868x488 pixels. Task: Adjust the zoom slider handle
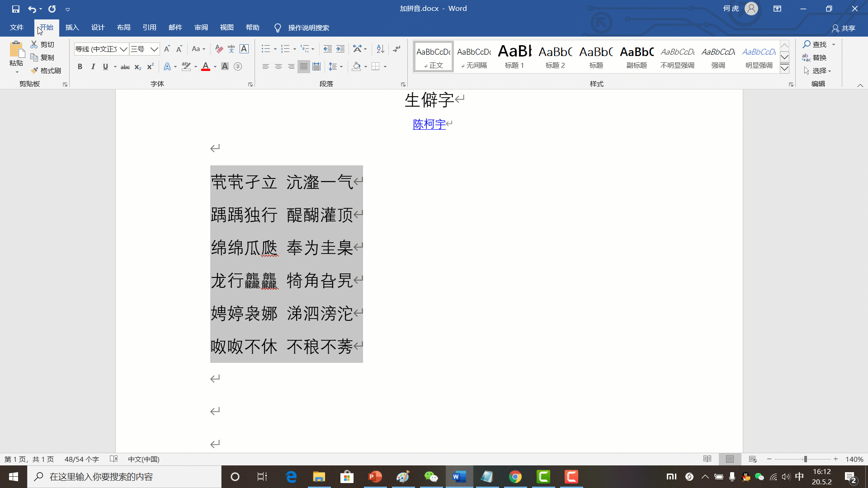[x=805, y=459]
